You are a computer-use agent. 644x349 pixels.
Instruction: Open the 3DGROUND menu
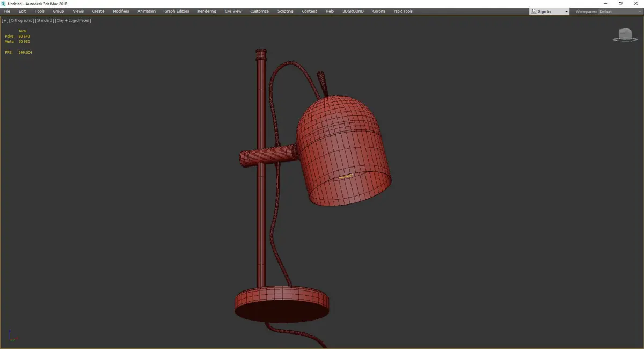(353, 11)
